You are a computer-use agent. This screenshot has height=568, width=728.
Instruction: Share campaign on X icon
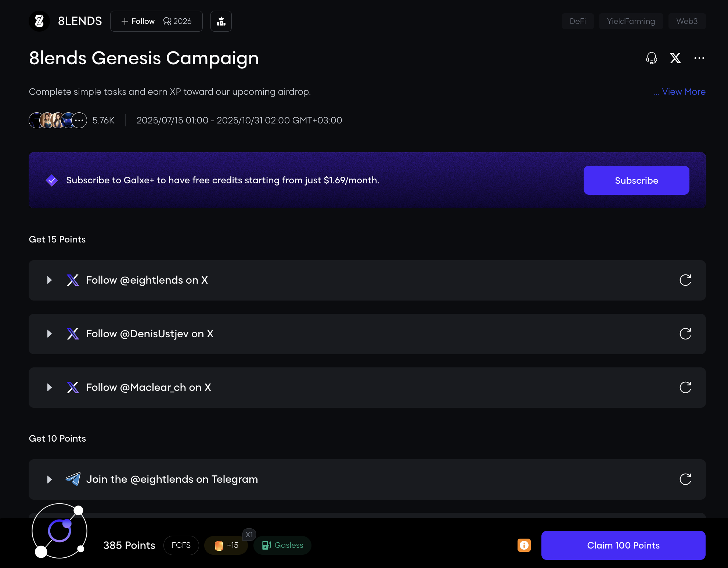[x=675, y=58]
